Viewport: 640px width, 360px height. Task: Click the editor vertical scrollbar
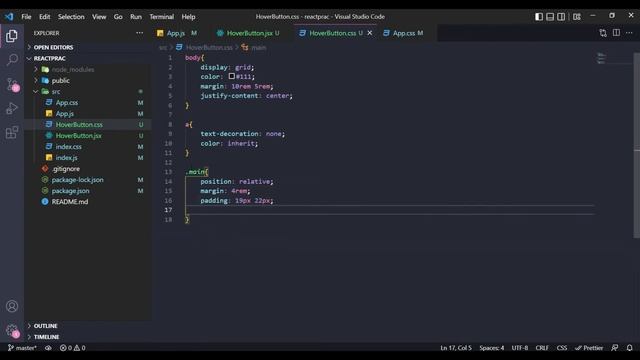coord(637,145)
